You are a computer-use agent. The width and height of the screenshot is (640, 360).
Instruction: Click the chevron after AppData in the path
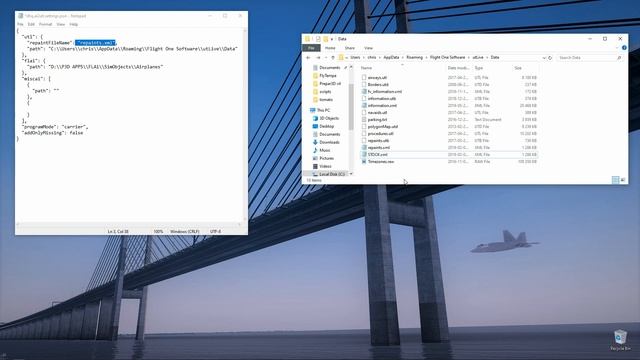coord(403,58)
